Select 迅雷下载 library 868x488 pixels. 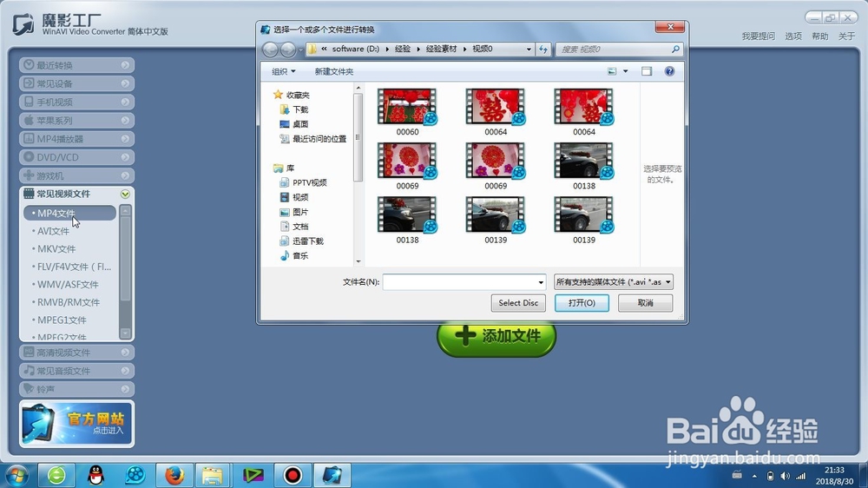pos(302,241)
